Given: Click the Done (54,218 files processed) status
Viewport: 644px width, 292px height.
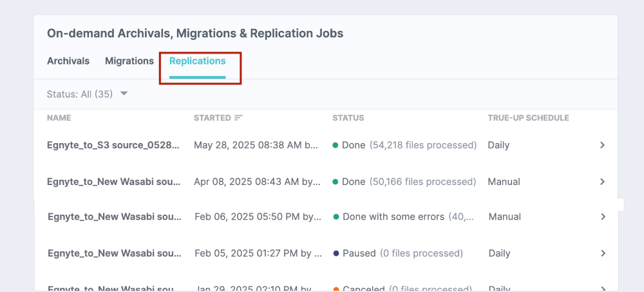Looking at the screenshot, I should pyautogui.click(x=404, y=145).
